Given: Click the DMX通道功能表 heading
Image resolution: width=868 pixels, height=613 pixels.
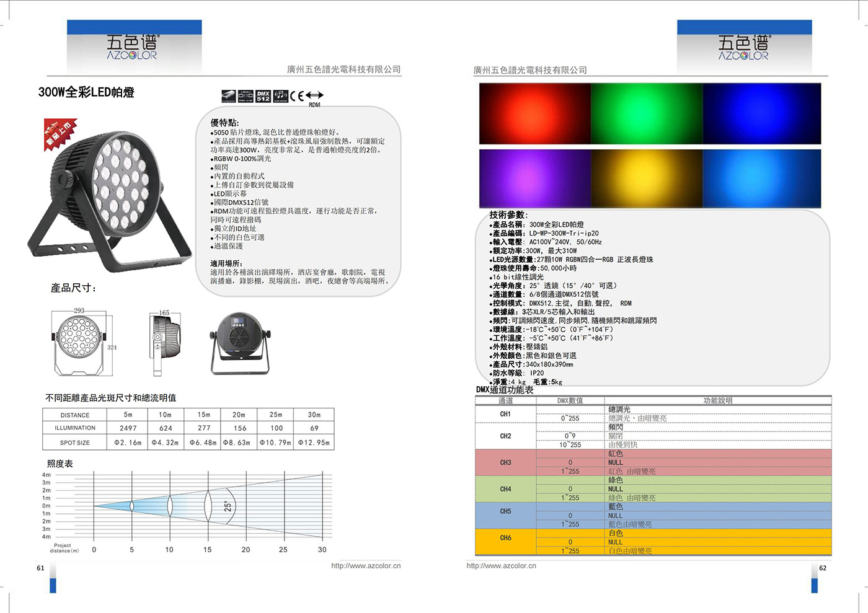Looking at the screenshot, I should 505,390.
